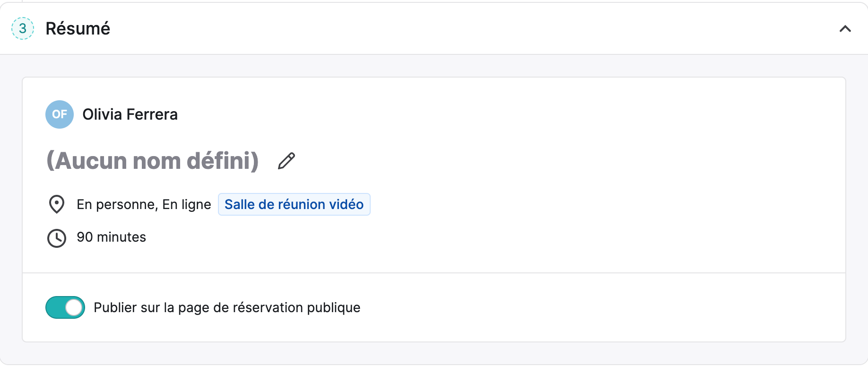This screenshot has width=868, height=367.
Task: Click the 90 minutes text
Action: click(112, 237)
